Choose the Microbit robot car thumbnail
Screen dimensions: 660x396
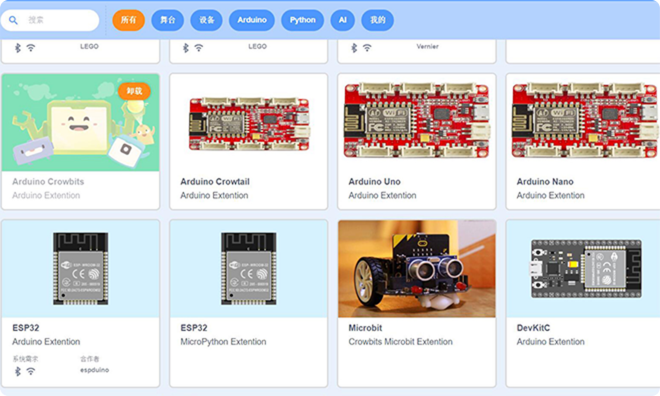coord(417,268)
